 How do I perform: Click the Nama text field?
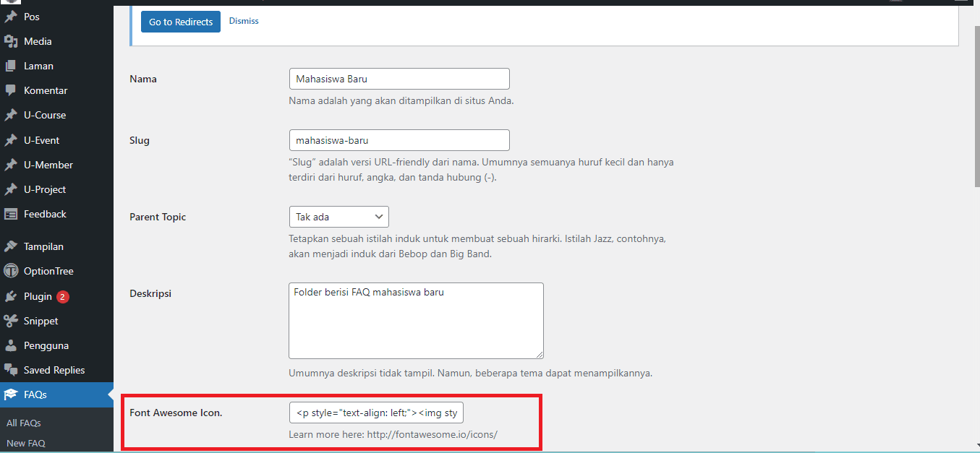(399, 79)
